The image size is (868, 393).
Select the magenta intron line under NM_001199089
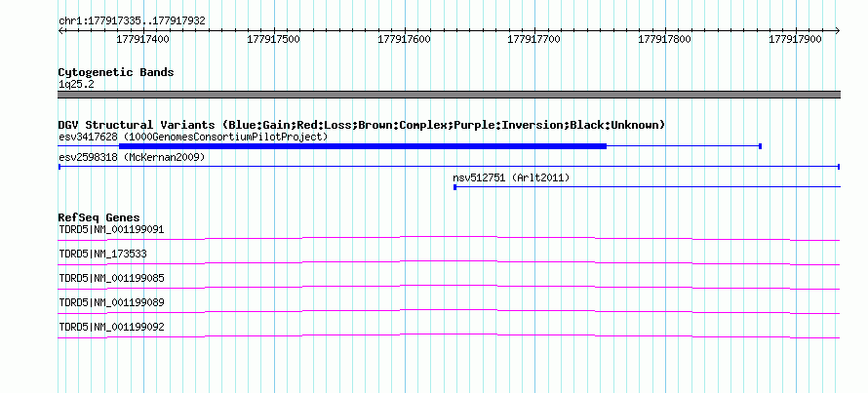tap(449, 311)
